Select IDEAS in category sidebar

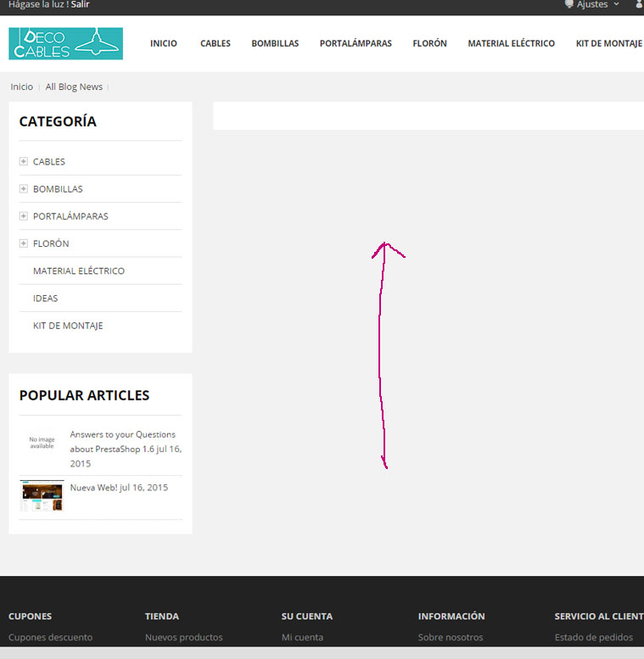click(x=45, y=299)
